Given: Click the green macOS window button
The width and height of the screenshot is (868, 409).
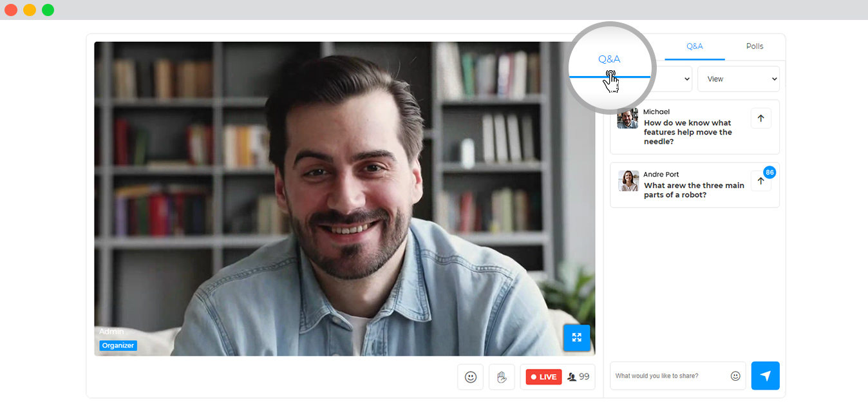Looking at the screenshot, I should 48,10.
